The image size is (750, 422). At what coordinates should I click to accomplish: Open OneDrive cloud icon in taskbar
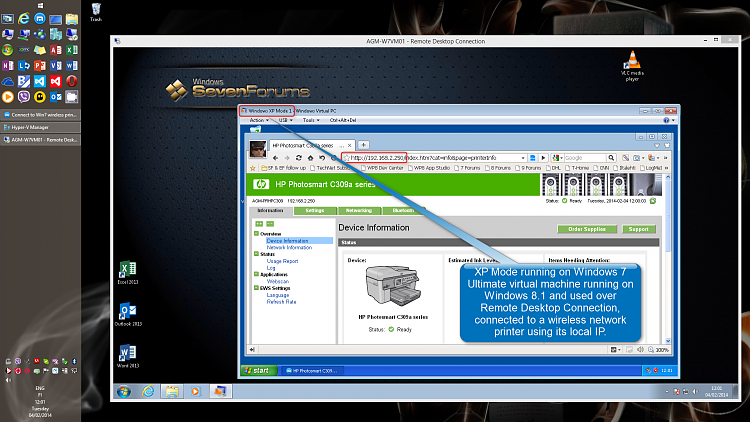(x=8, y=81)
